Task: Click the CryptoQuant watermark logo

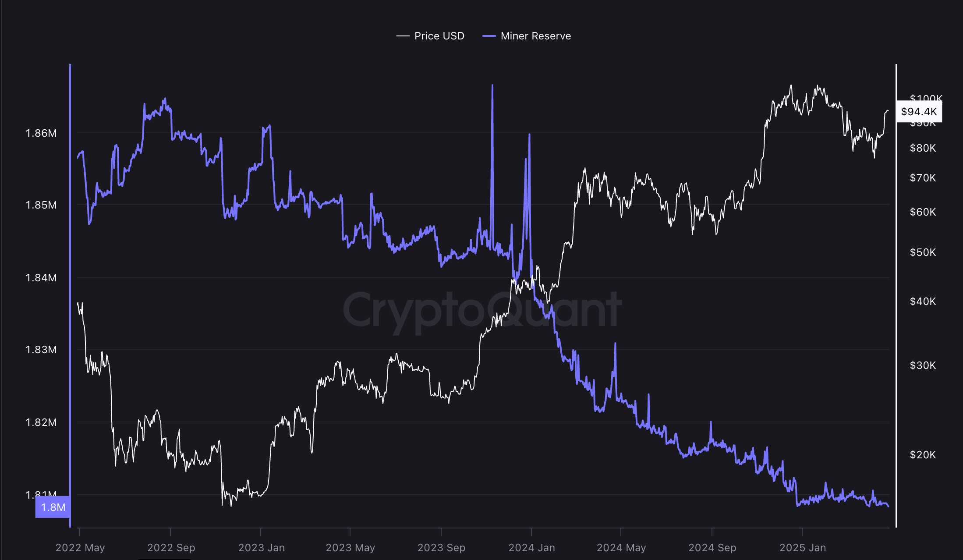Action: point(482,310)
